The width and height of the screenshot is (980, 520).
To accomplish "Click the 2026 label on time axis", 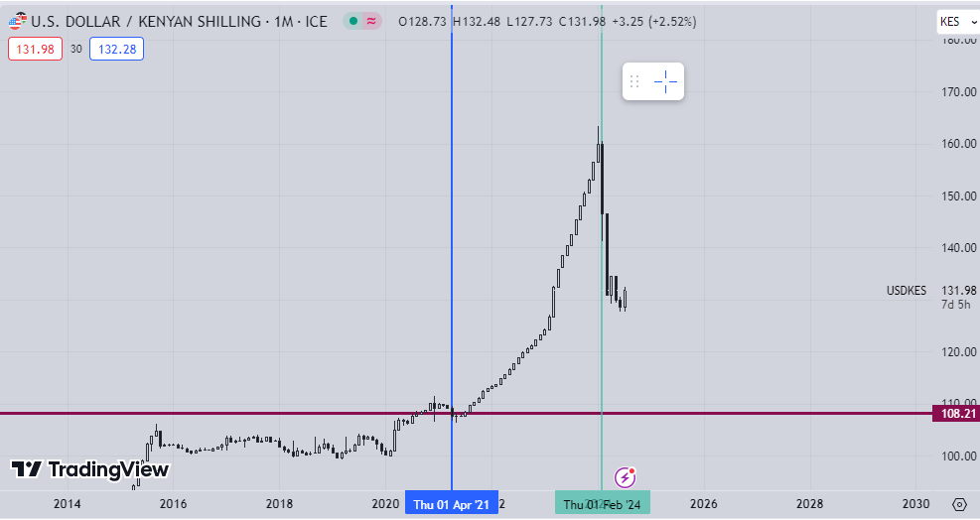I will [x=703, y=504].
